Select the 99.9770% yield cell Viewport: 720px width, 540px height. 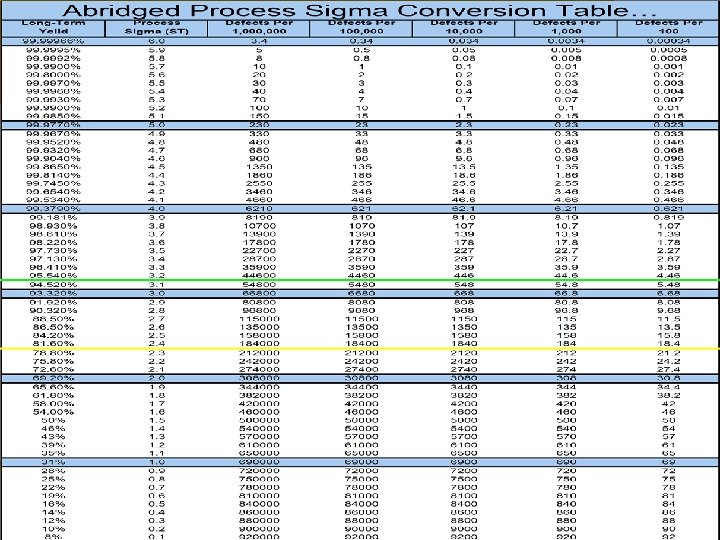(x=53, y=125)
